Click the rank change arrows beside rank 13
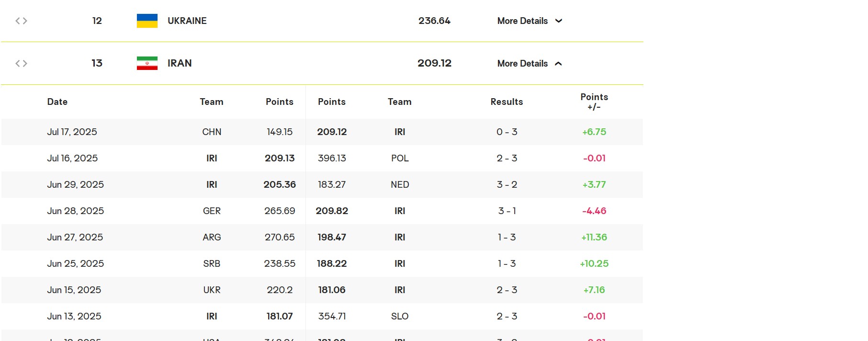868x341 pixels. pyautogui.click(x=21, y=63)
